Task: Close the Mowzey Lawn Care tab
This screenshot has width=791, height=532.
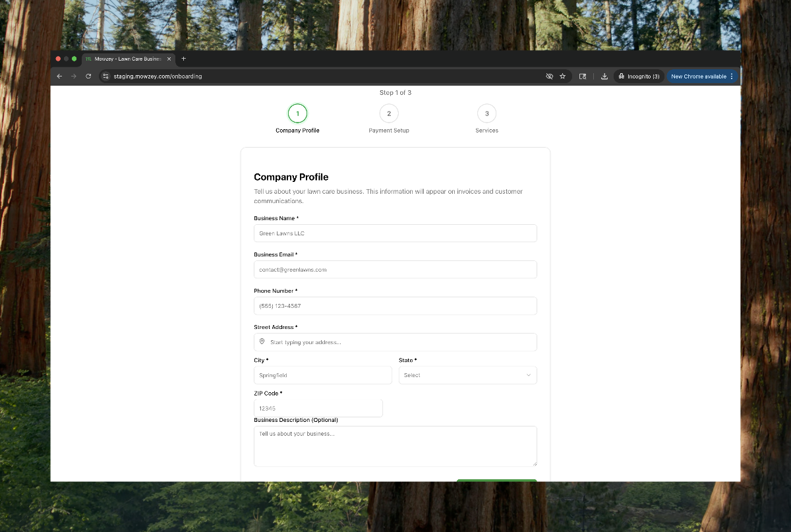Action: click(169, 59)
